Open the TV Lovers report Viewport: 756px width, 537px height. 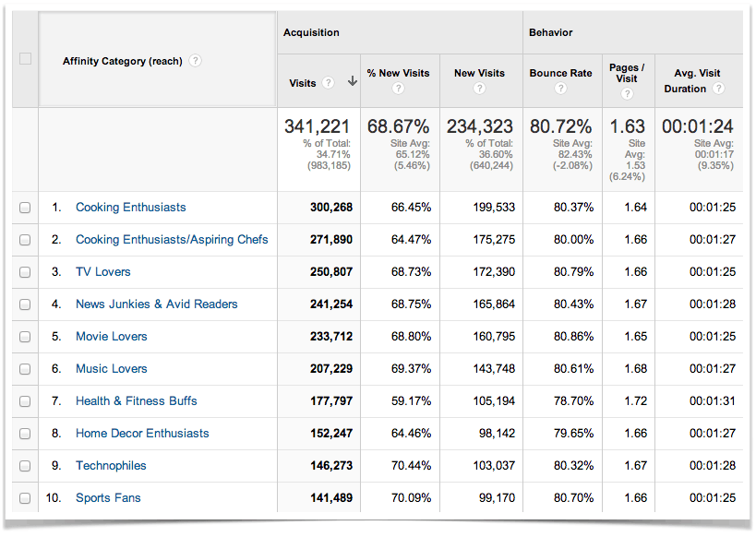pyautogui.click(x=104, y=272)
